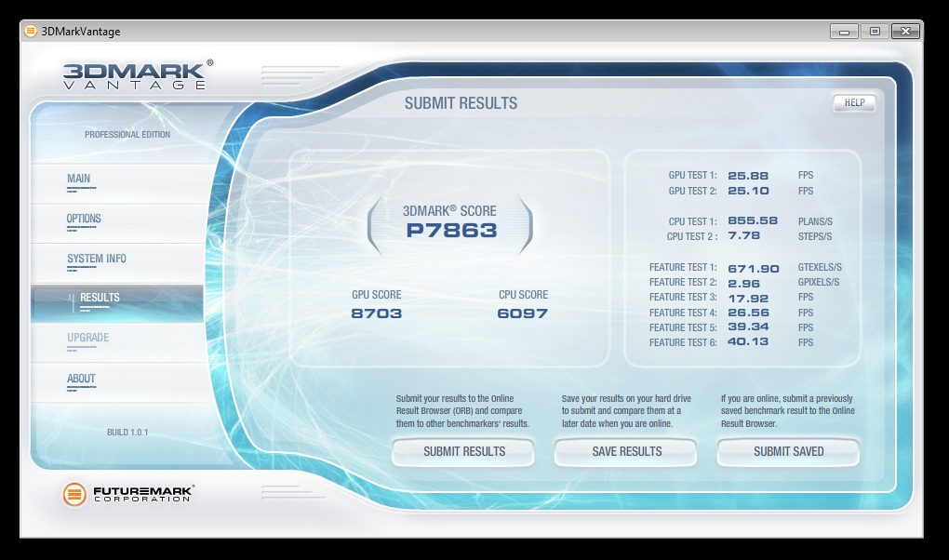
Task: Go to the Options section
Action: (117, 223)
